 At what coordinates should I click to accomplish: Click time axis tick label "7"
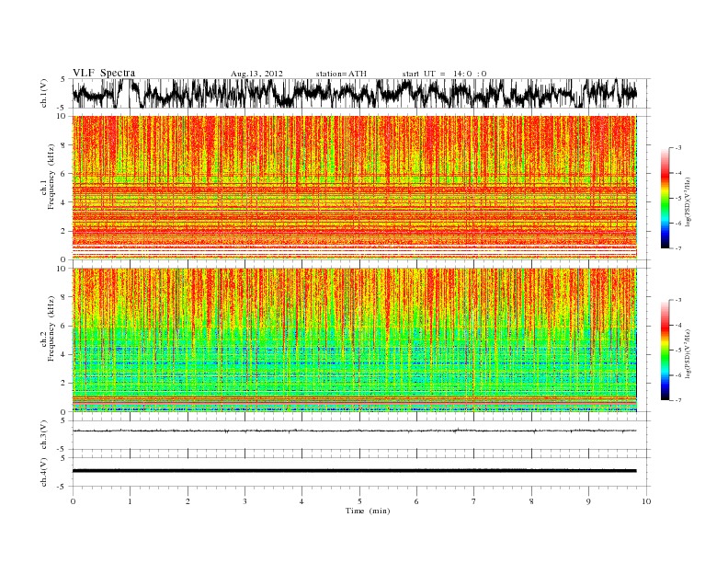click(x=474, y=501)
